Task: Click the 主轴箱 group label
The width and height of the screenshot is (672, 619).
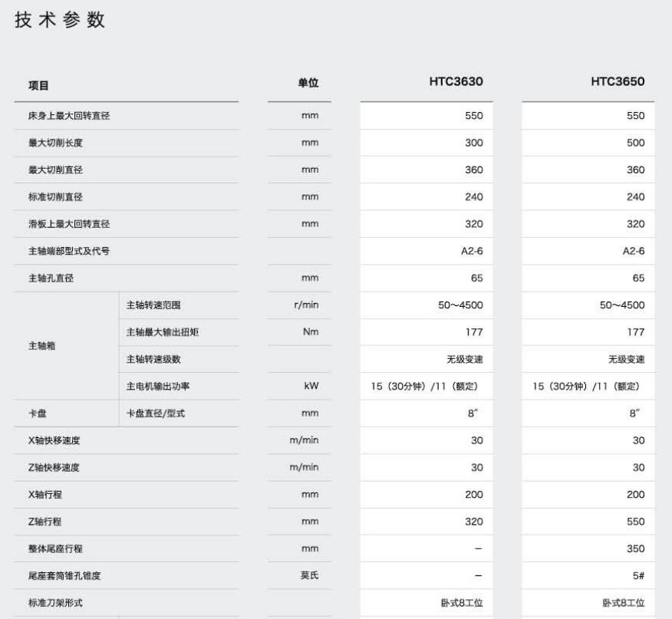Action: [41, 345]
